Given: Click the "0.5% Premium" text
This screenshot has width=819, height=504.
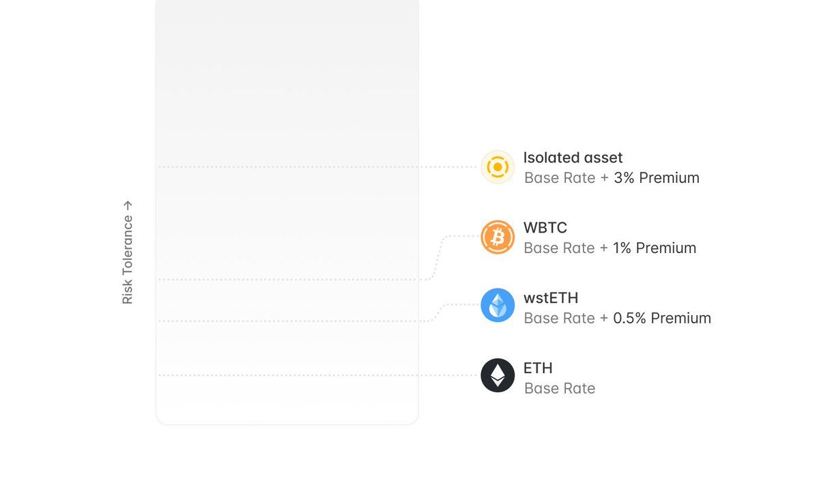Looking at the screenshot, I should tap(661, 318).
